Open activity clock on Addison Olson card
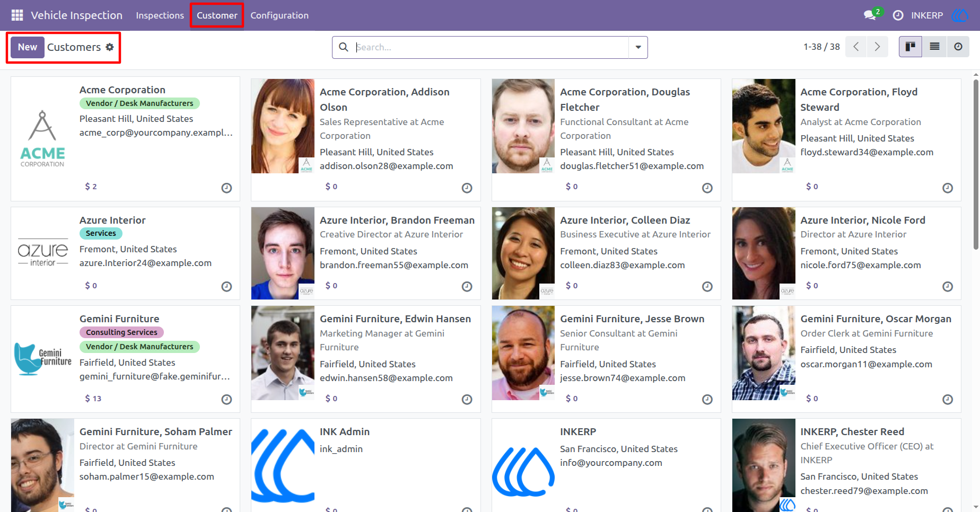The height and width of the screenshot is (512, 980). [x=467, y=188]
